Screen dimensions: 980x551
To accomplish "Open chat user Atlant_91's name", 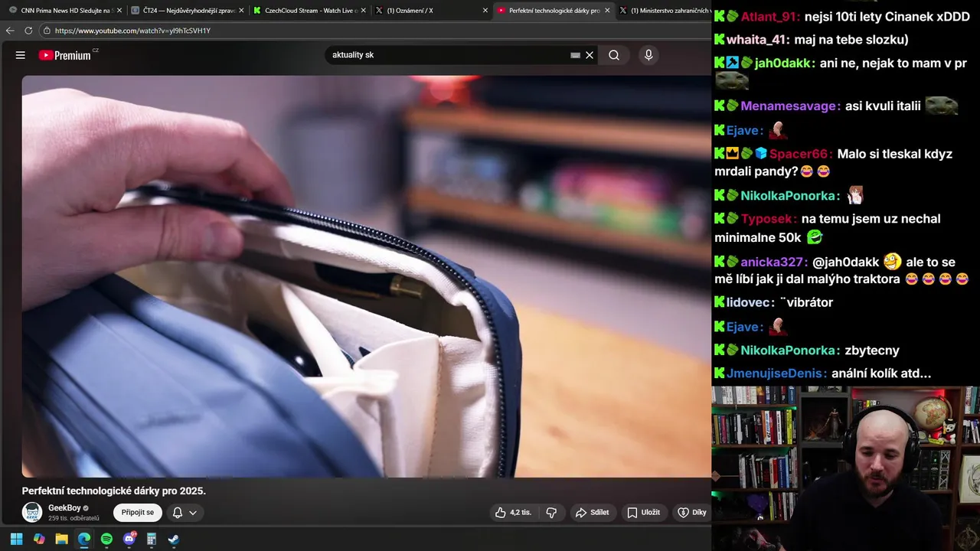I will coord(770,16).
